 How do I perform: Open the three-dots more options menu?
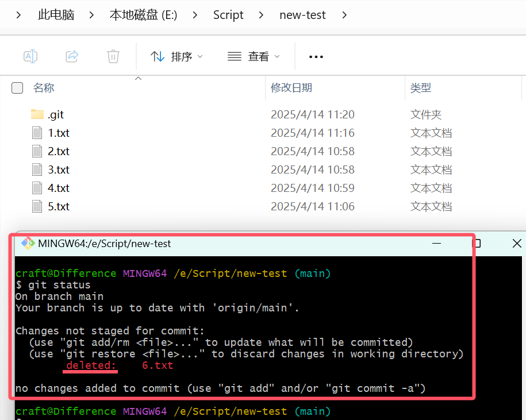(x=316, y=57)
